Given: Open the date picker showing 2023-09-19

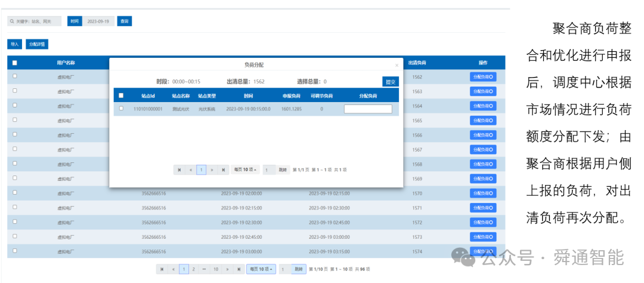Looking at the screenshot, I should point(98,21).
